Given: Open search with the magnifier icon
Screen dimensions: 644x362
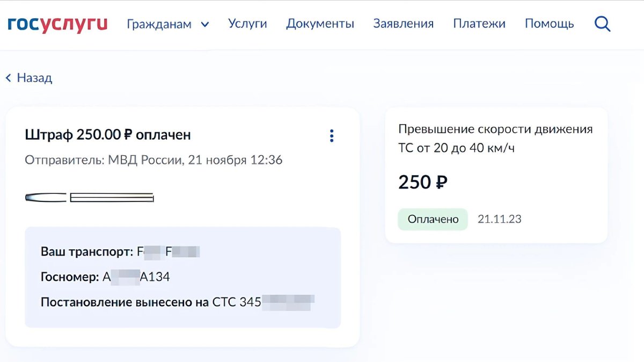Looking at the screenshot, I should click(x=603, y=24).
